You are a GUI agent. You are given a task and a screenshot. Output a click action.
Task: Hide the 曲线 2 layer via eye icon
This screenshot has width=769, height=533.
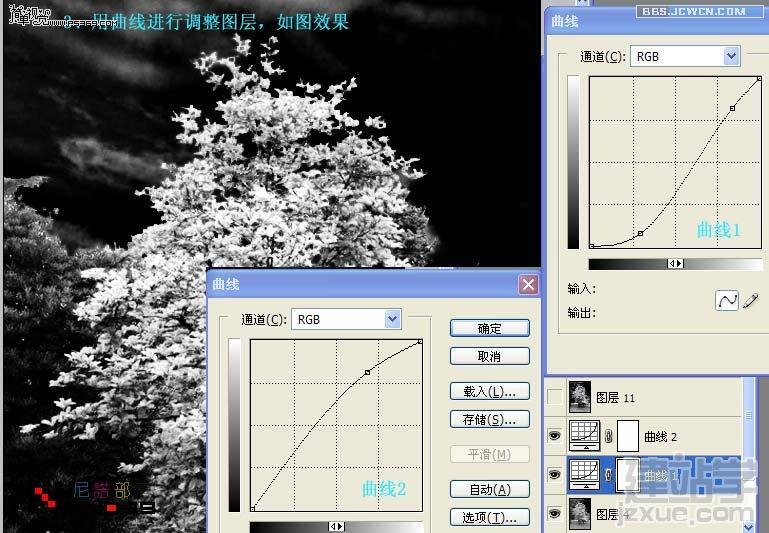[555, 435]
